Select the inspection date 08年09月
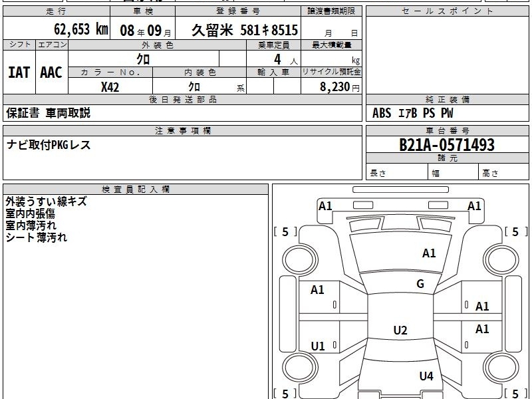Image resolution: width=532 pixels, height=399 pixels. tap(146, 31)
